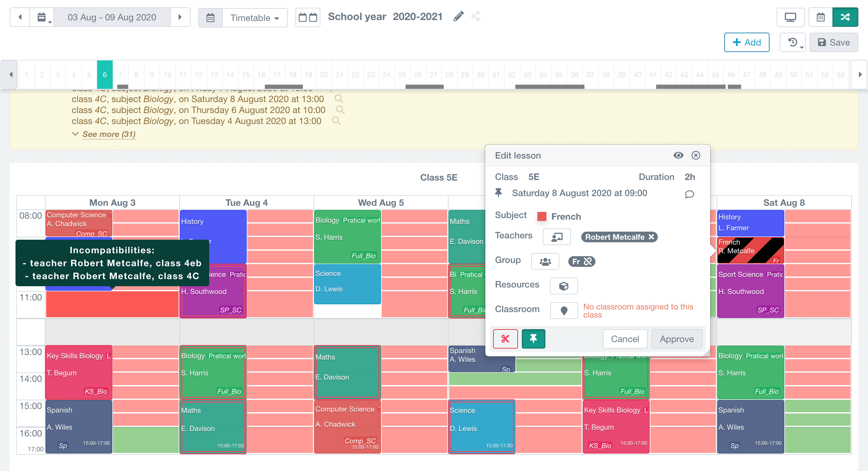The width and height of the screenshot is (868, 471).
Task: Select week 17 in week strip
Action: pyautogui.click(x=277, y=75)
